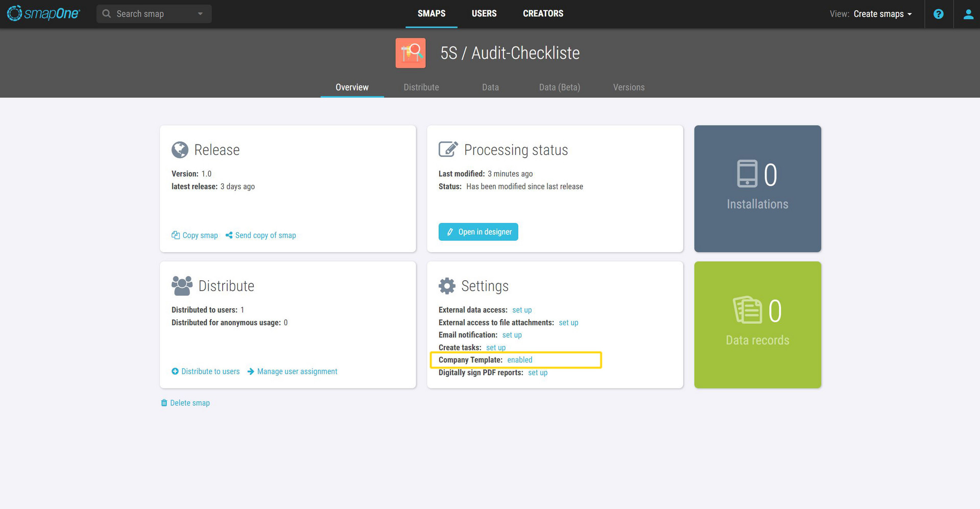980x509 pixels.
Task: Set up External access to file attachments
Action: 568,323
